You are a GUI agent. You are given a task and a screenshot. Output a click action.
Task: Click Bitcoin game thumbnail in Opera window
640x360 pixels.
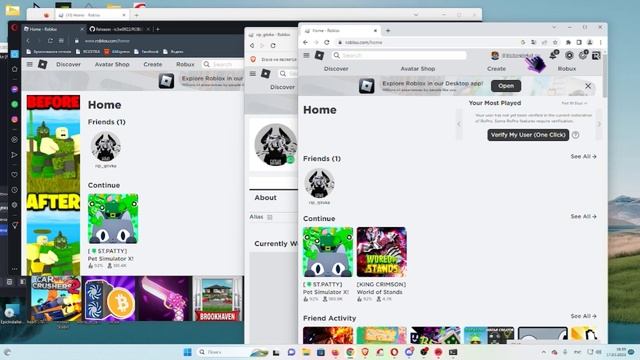coord(109,298)
